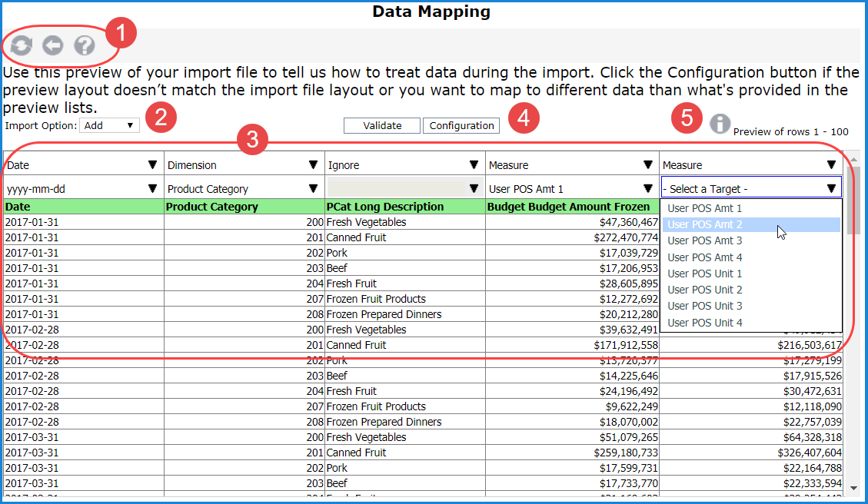The height and width of the screenshot is (504, 868).
Task: Pick User POS Amt 4 option
Action: point(705,257)
